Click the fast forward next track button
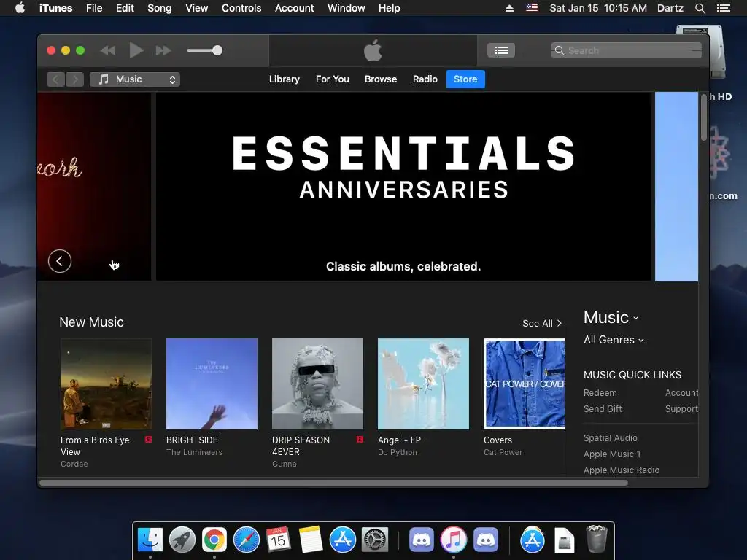This screenshot has width=747, height=560. 163,50
